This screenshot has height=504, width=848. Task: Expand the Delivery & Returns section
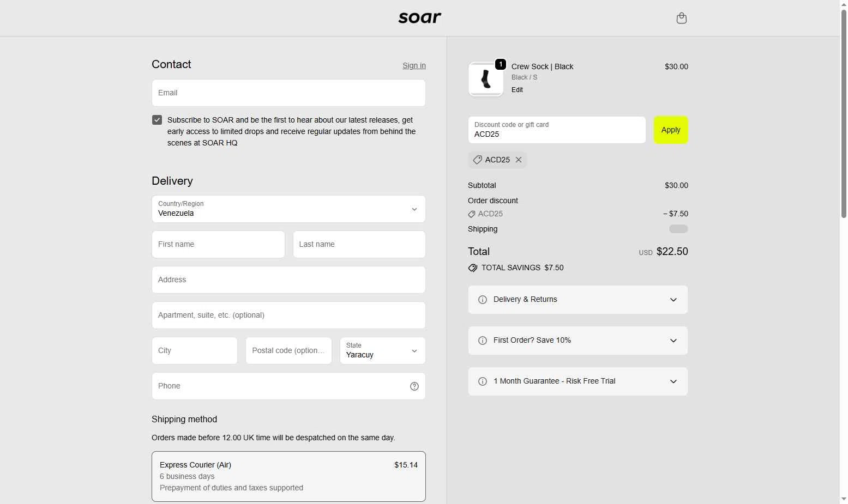pyautogui.click(x=578, y=300)
